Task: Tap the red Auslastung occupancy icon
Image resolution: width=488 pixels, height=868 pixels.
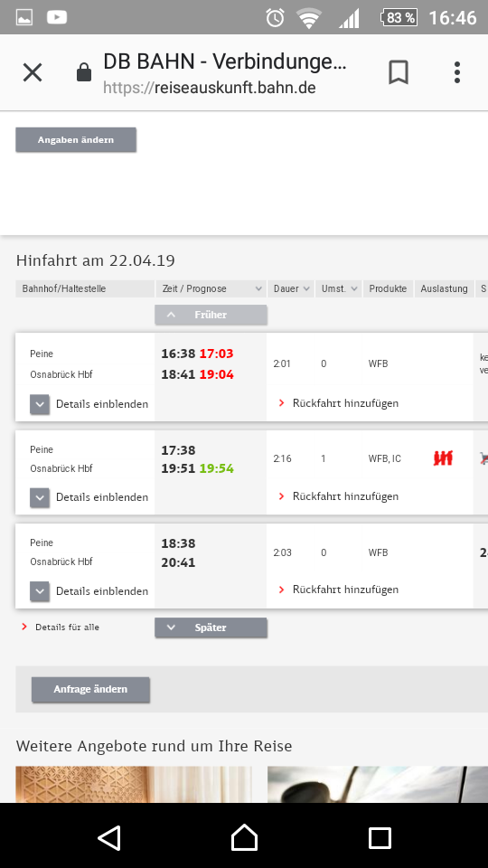Action: pos(443,458)
